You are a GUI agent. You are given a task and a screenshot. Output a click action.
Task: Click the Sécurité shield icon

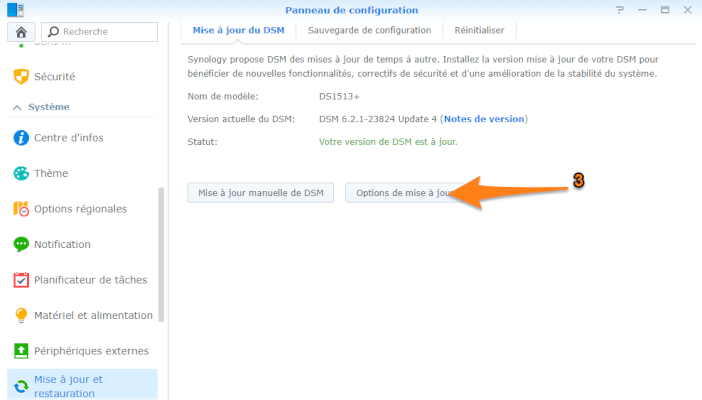[21, 77]
